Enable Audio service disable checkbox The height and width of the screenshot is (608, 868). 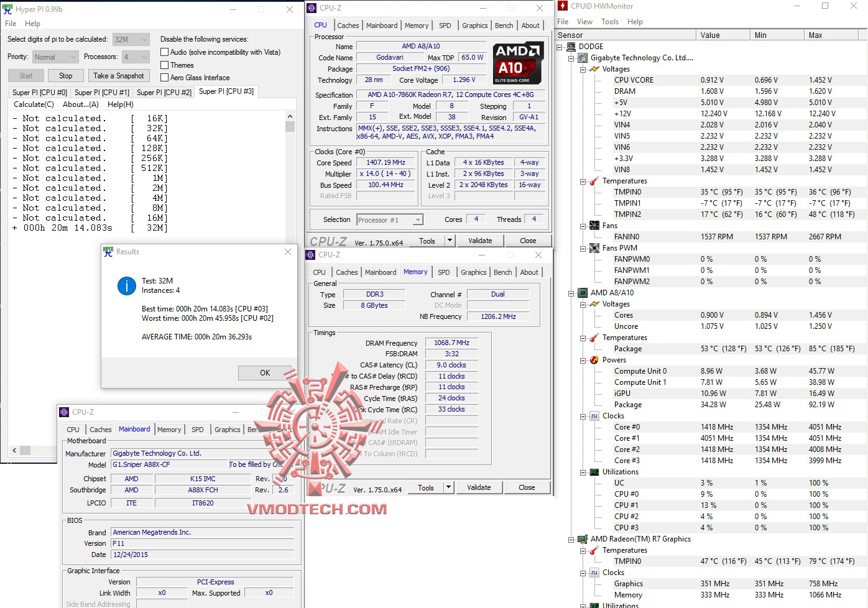click(x=164, y=52)
